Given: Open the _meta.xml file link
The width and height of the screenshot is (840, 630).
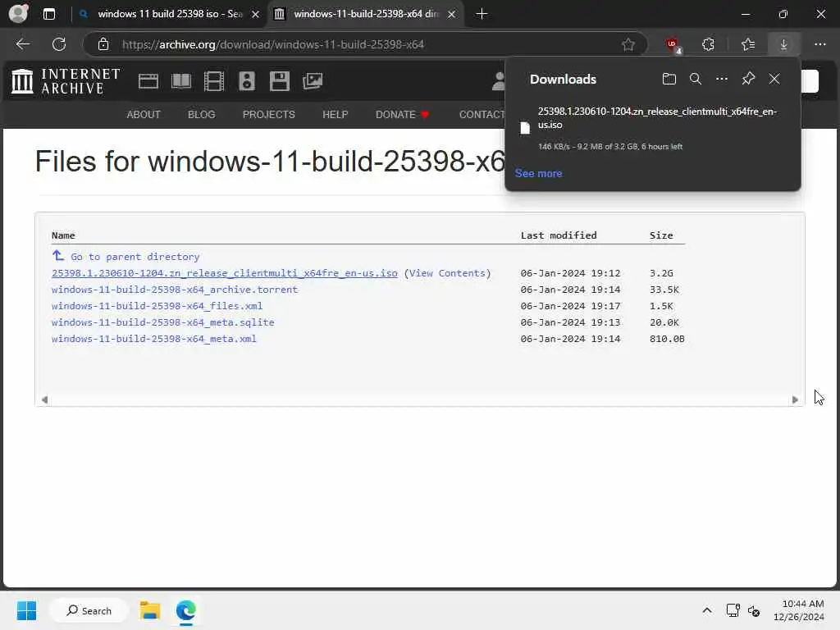Looking at the screenshot, I should point(153,339).
